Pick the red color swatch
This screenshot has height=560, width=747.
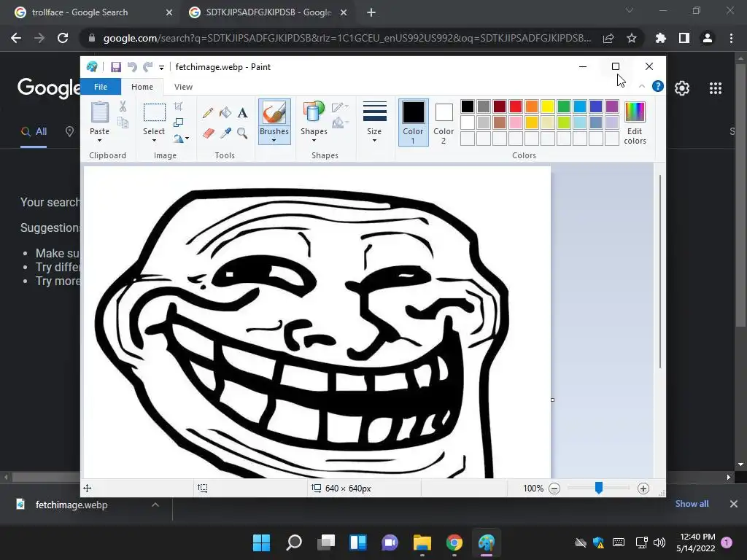(x=516, y=106)
